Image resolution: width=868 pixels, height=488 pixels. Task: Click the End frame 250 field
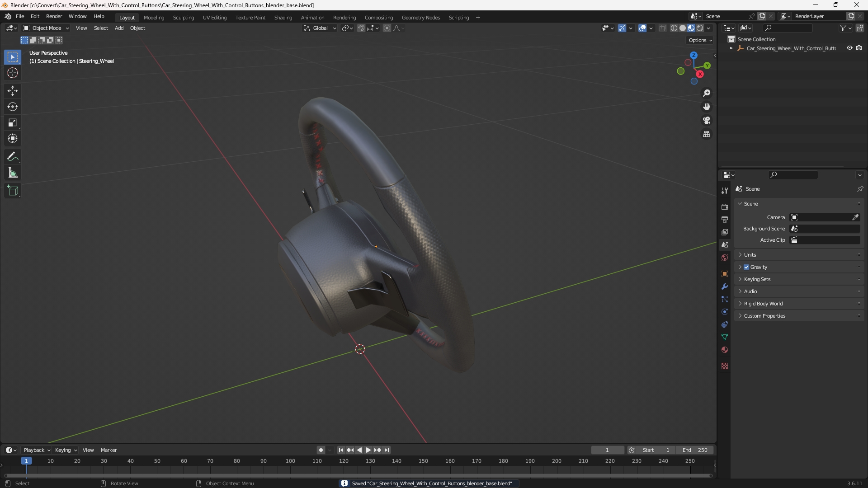point(695,450)
